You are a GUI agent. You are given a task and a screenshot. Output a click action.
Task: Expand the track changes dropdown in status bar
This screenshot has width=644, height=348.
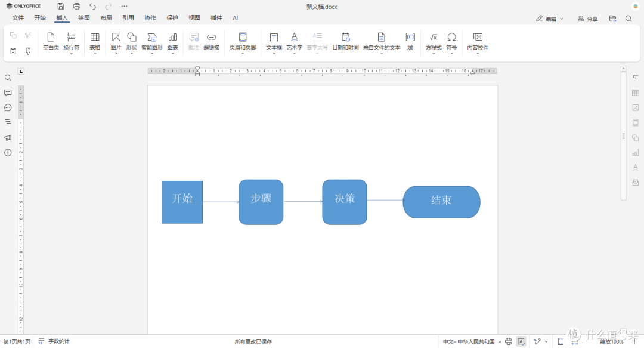click(546, 341)
